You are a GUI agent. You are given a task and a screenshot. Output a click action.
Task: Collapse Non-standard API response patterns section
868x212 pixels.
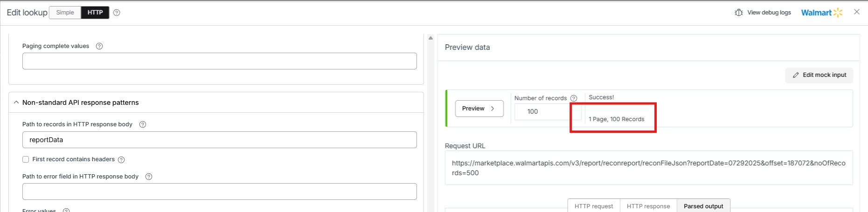click(x=16, y=103)
